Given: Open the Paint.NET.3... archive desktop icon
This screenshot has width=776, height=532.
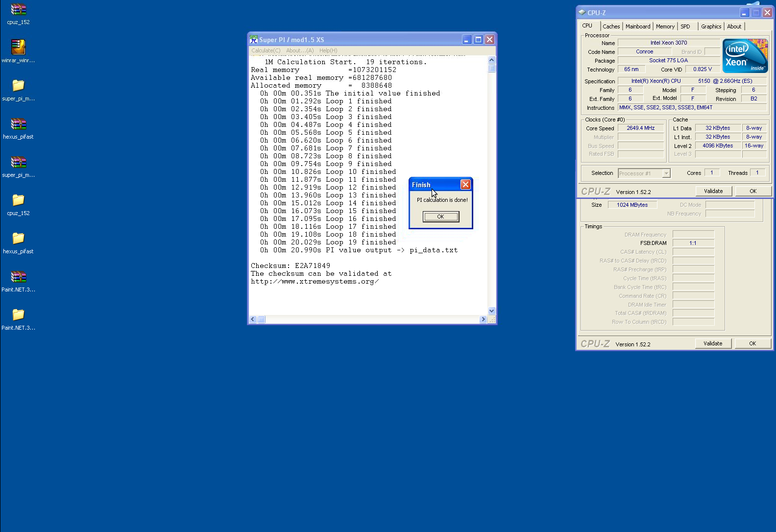Looking at the screenshot, I should tap(18, 276).
